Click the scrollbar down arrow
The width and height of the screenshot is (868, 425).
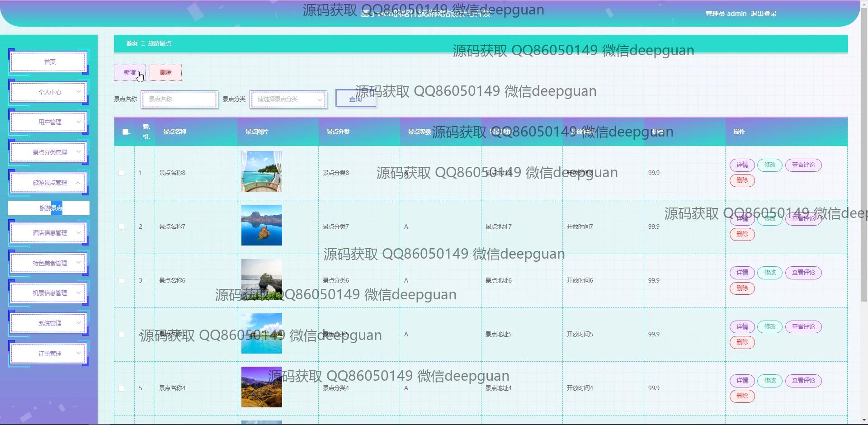pos(864,420)
